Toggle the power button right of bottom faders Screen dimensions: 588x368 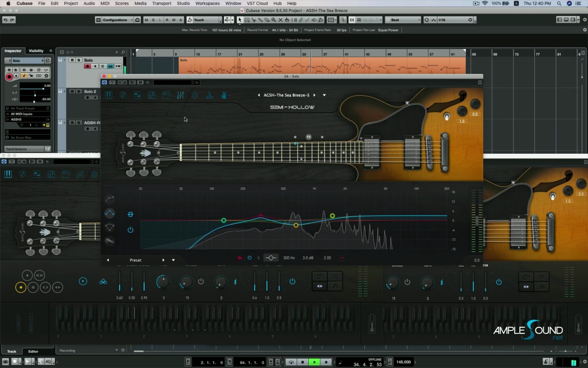point(292,281)
